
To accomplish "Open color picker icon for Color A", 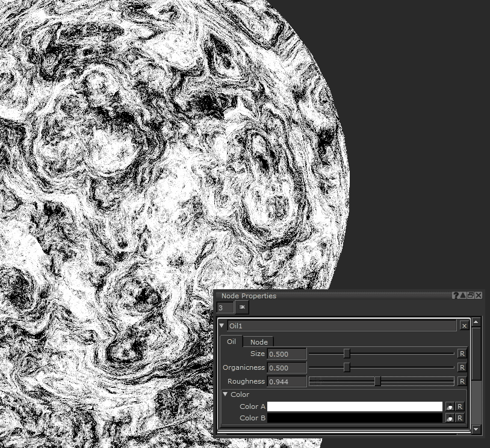I will coord(450,407).
